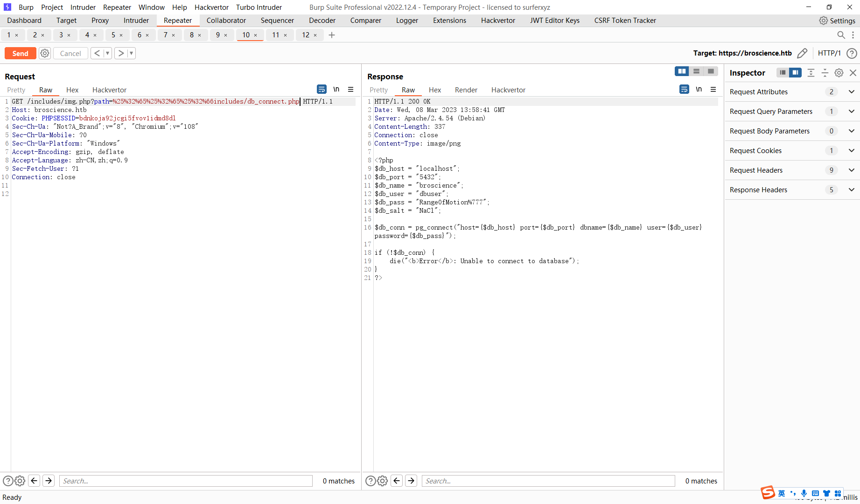
Task: Open the Response search settings gear
Action: (382, 481)
